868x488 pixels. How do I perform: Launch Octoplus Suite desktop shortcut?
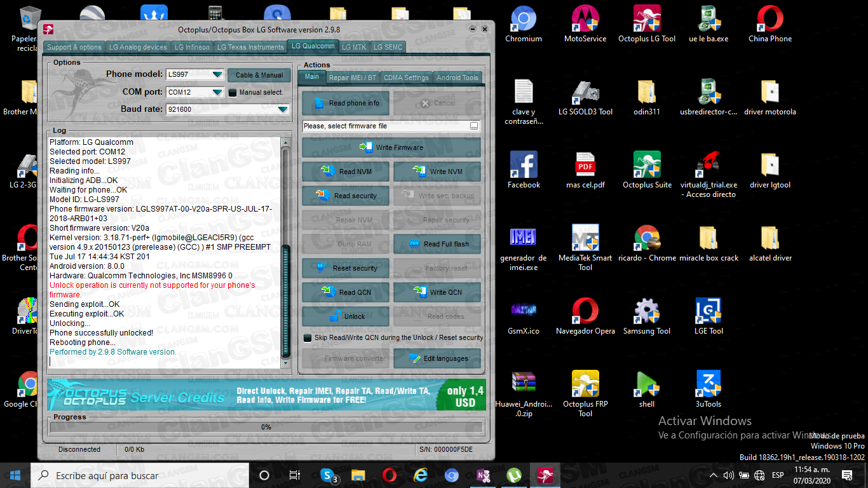[647, 170]
